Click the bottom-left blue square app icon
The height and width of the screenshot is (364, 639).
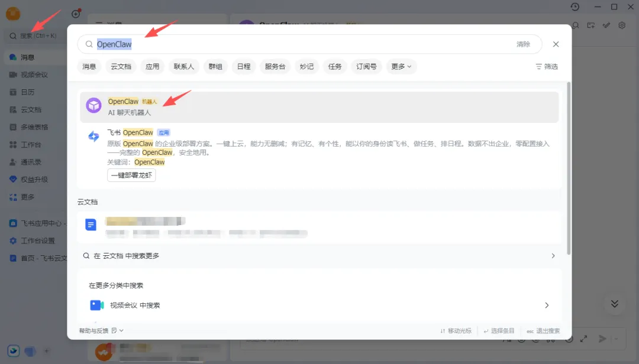pos(14,350)
